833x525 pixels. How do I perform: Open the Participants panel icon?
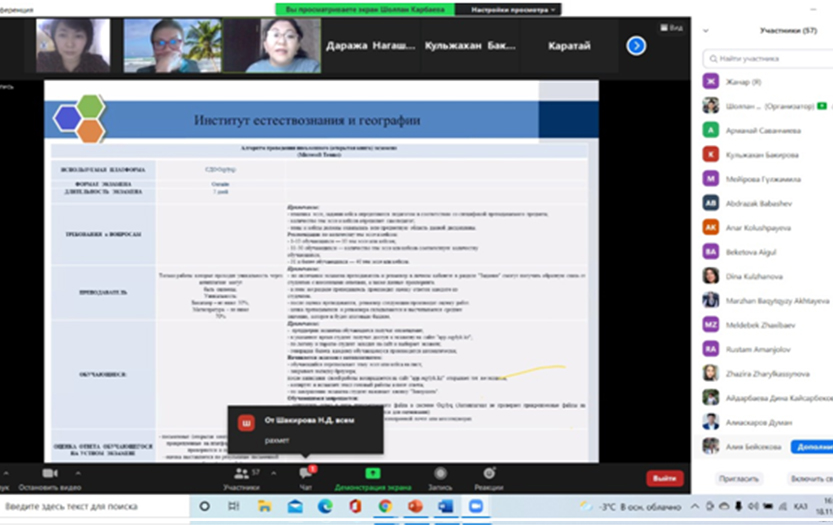240,473
